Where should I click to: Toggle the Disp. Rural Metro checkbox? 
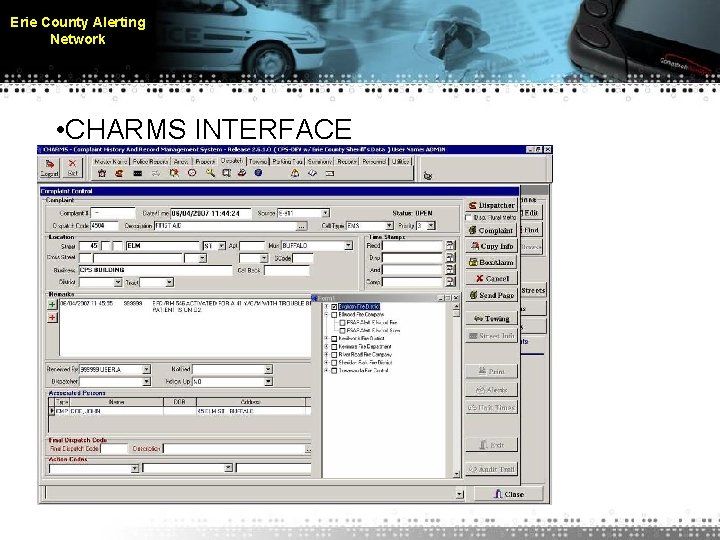469,217
